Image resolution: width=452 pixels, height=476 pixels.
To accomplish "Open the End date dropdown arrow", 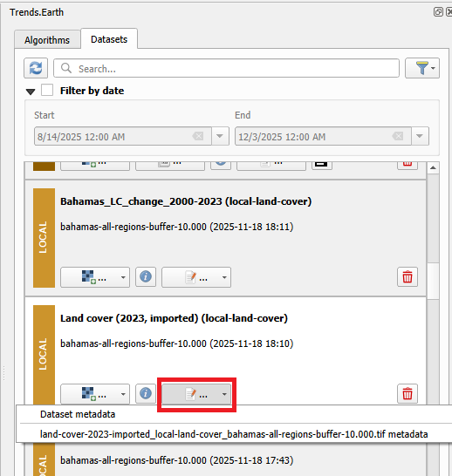I will 420,136.
